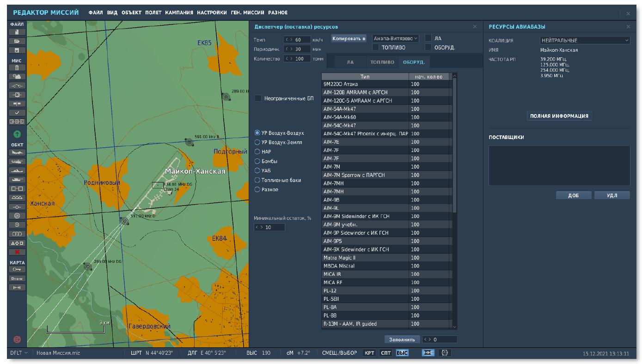Open the DFLT dropdown in status bar

coord(19,353)
